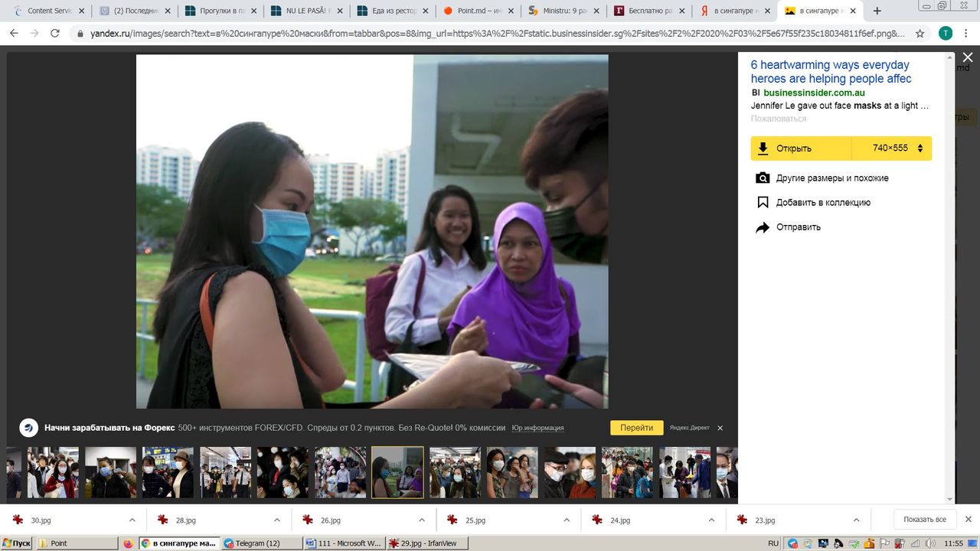Expand options for 26.jpg download
980x551 pixels.
coord(421,520)
